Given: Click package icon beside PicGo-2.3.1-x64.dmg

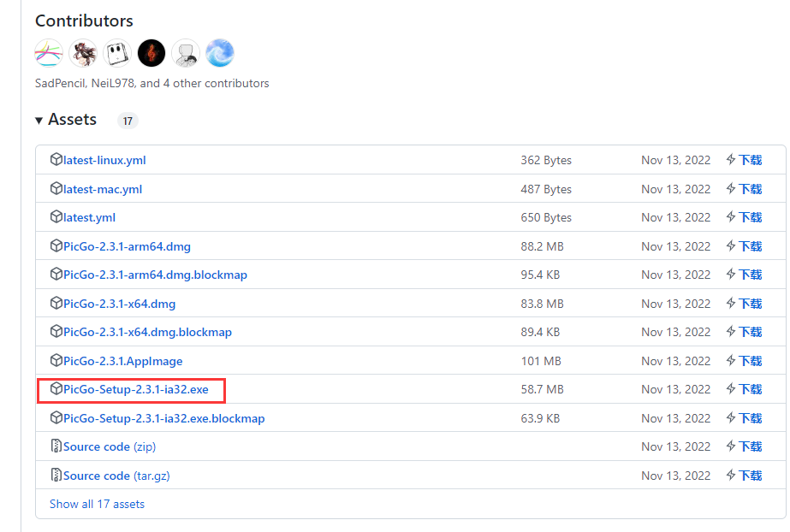Looking at the screenshot, I should tap(56, 304).
